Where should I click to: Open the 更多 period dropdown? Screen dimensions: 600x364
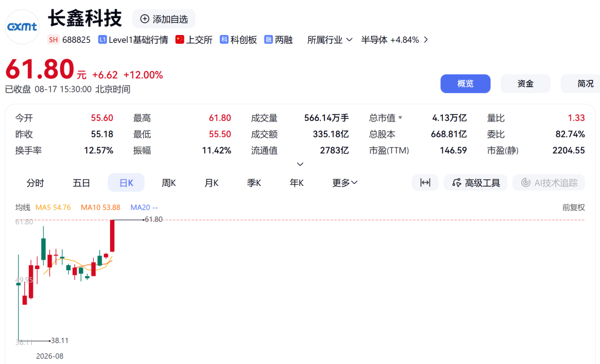coord(345,183)
